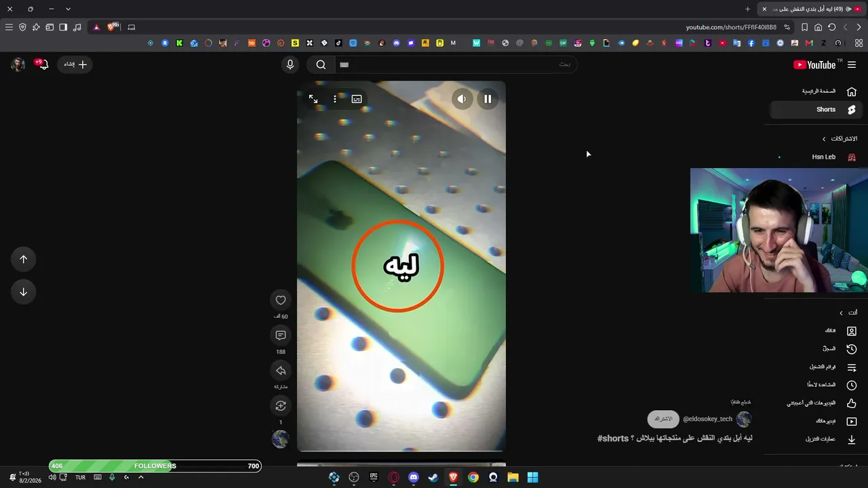Viewport: 868px width, 488px height.
Task: Open Watch later in the sidebar
Action: tap(816, 385)
